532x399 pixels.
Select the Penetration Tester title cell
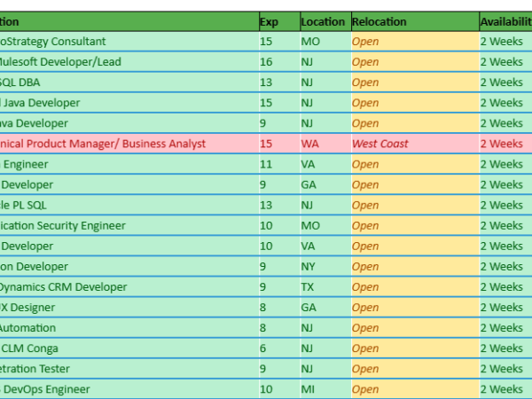coord(129,369)
